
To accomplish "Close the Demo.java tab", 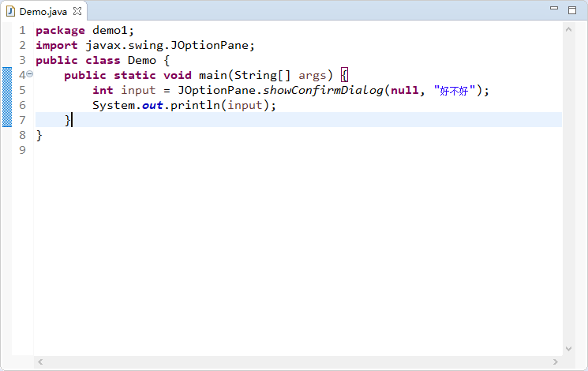I will [77, 11].
